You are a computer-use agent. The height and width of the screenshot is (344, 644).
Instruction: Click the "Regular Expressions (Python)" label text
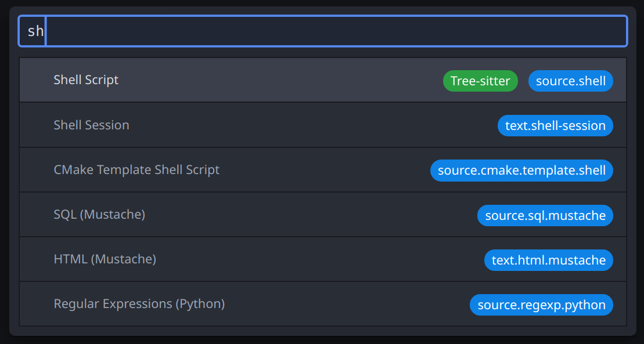pyautogui.click(x=139, y=304)
